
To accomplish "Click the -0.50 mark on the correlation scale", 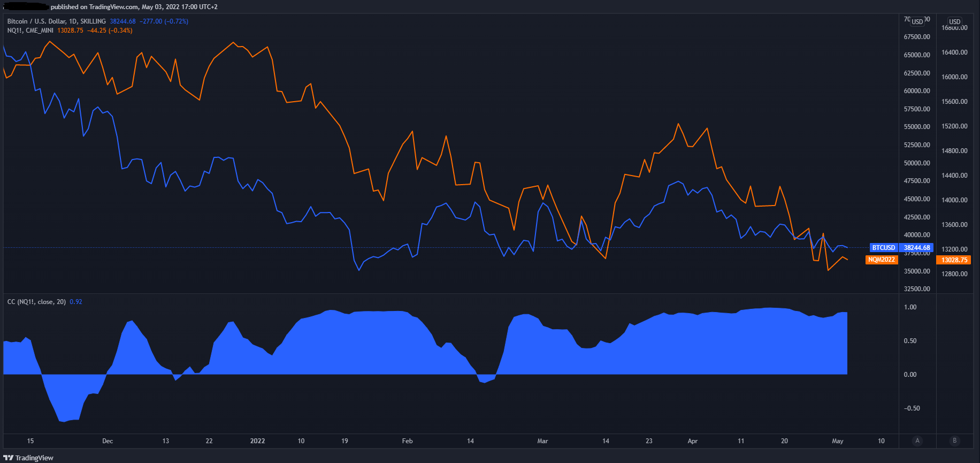I will (x=912, y=408).
